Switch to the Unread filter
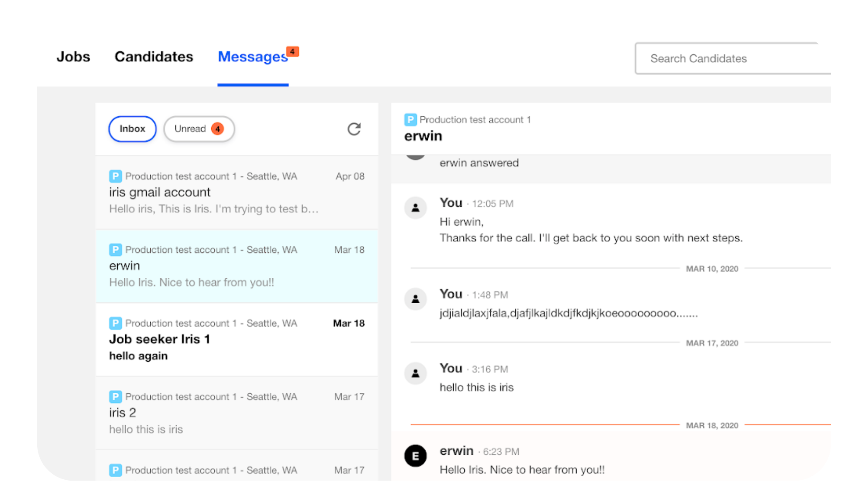Viewport: 866px width, 504px height. tap(199, 129)
